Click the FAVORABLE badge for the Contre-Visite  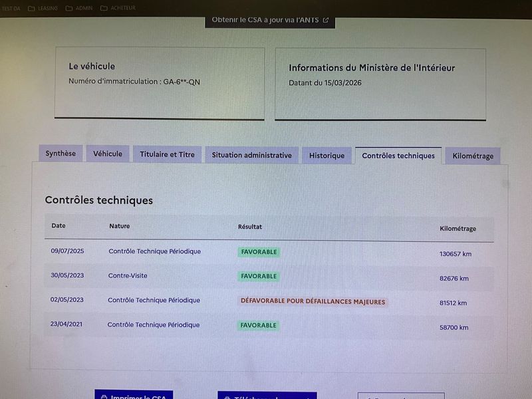coord(259,277)
